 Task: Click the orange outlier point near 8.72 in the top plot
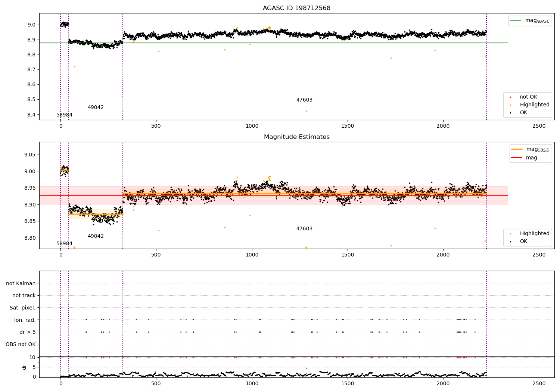tap(74, 66)
